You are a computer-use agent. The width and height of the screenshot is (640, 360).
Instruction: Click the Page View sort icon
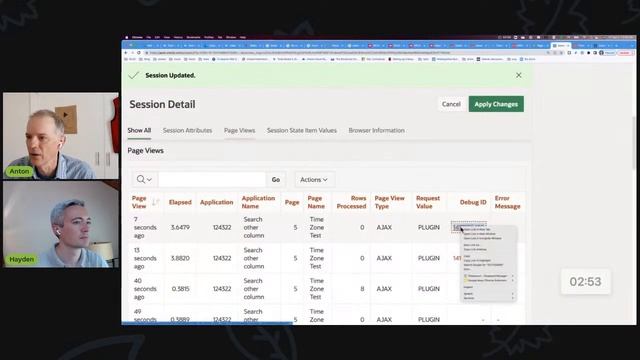(155, 202)
